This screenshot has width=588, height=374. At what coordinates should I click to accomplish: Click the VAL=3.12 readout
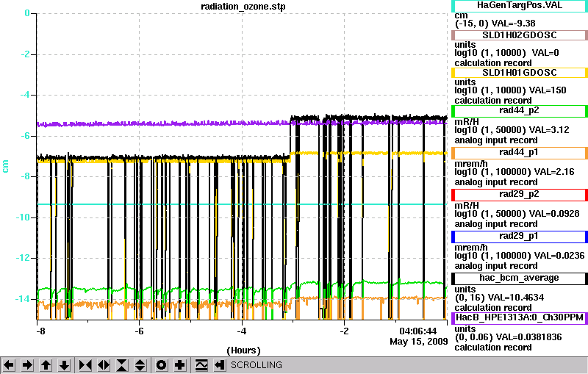pos(549,130)
